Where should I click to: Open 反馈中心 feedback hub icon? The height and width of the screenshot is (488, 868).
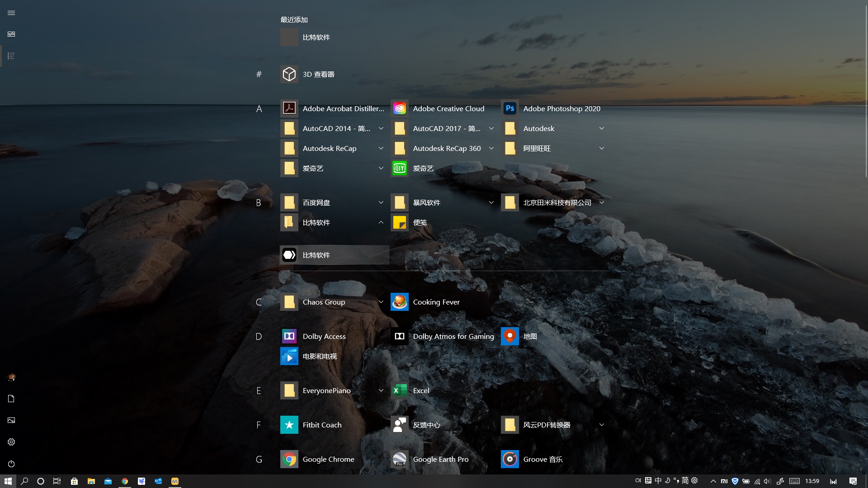point(400,425)
